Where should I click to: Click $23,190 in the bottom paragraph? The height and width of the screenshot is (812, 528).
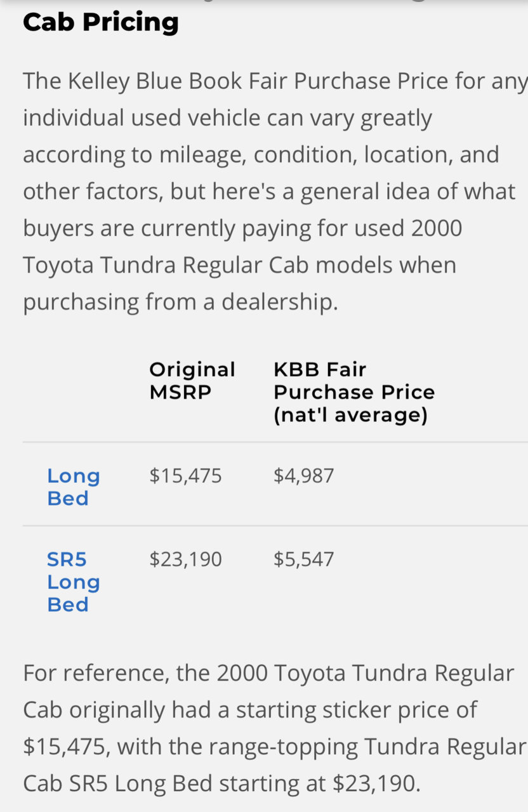click(x=376, y=783)
